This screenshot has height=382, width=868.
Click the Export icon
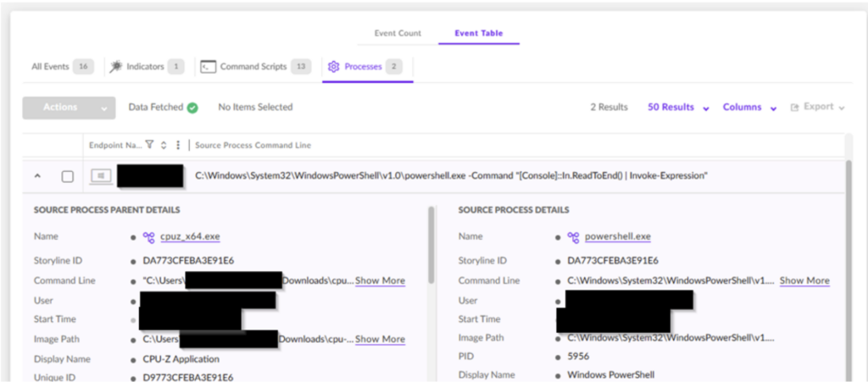(794, 108)
